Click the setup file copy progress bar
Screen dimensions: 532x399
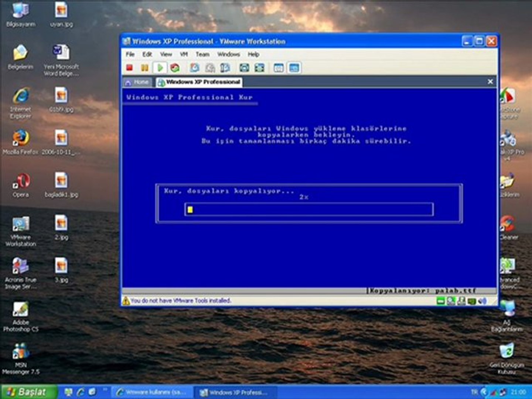pos(309,209)
